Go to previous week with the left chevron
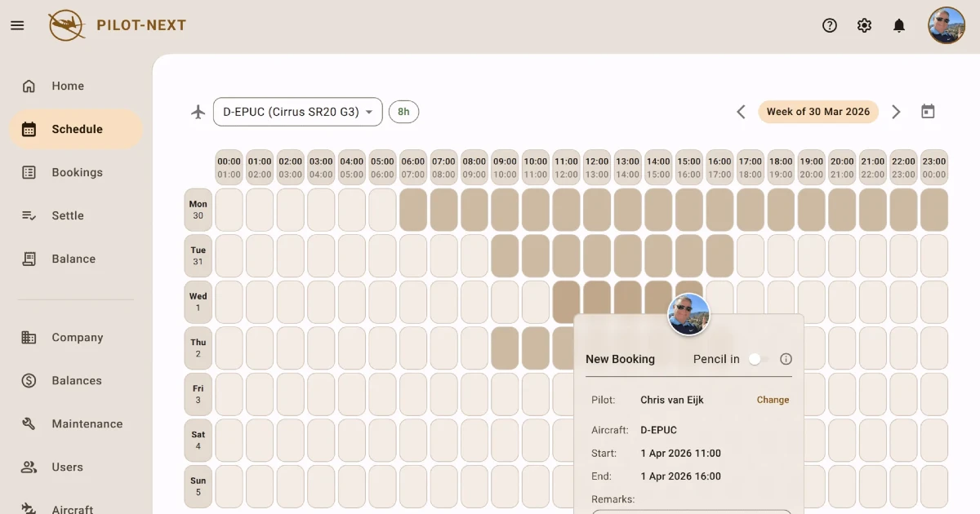This screenshot has height=514, width=980. point(741,111)
